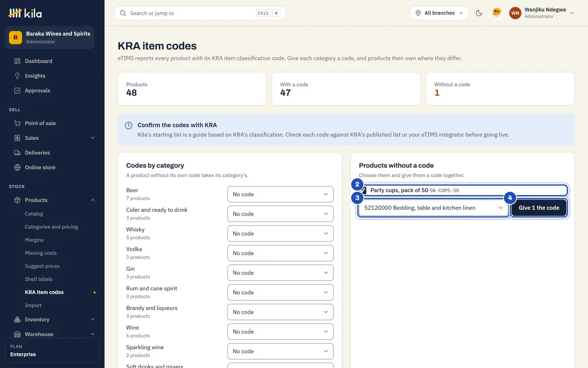Viewport: 588px width, 368px height.
Task: Click the Deliveries truck icon
Action: pos(17,153)
